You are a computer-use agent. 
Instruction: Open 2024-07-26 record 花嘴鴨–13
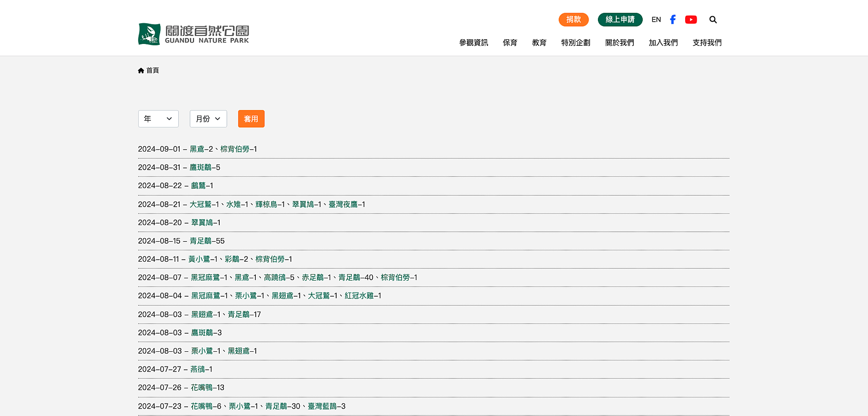(208, 387)
